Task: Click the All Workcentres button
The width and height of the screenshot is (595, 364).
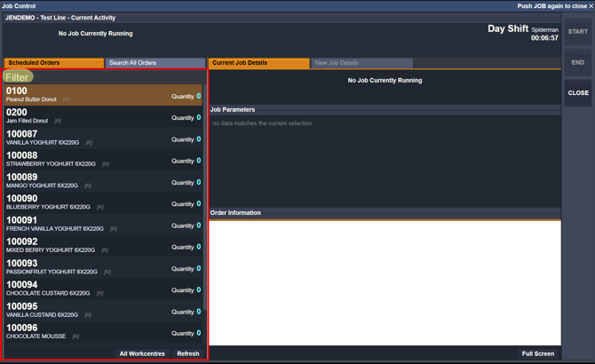Action: click(x=142, y=353)
